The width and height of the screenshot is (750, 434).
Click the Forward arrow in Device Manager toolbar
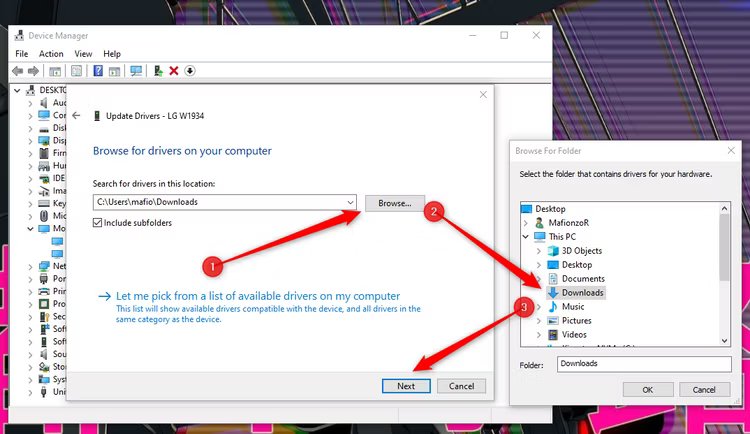coord(33,71)
